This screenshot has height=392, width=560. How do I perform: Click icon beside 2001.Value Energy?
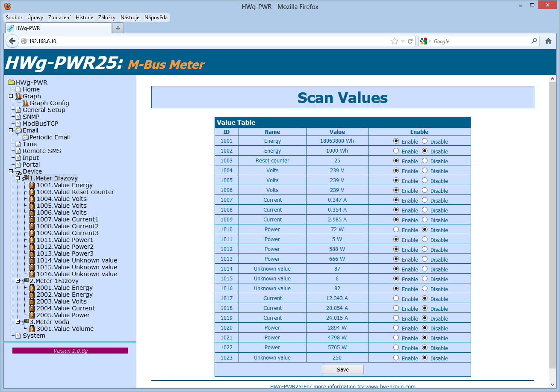tap(32, 288)
